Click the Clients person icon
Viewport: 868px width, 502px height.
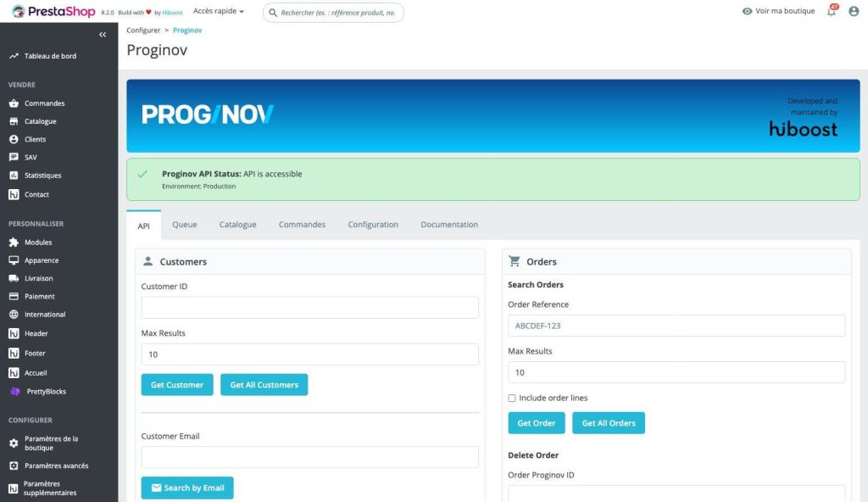click(x=14, y=140)
